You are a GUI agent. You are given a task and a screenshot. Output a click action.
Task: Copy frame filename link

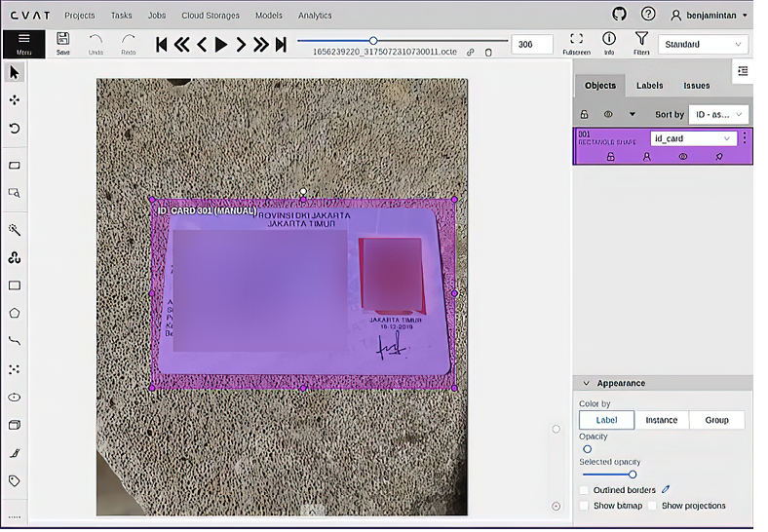coord(470,52)
